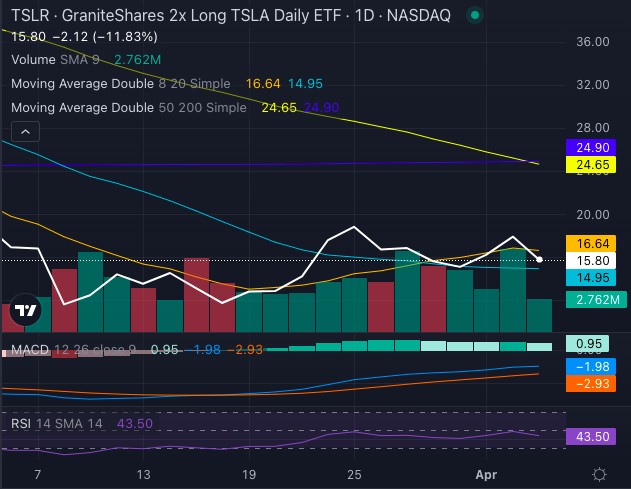Viewport: 631px width, 489px height.
Task: Click the 20.00 price scale level
Action: (593, 215)
